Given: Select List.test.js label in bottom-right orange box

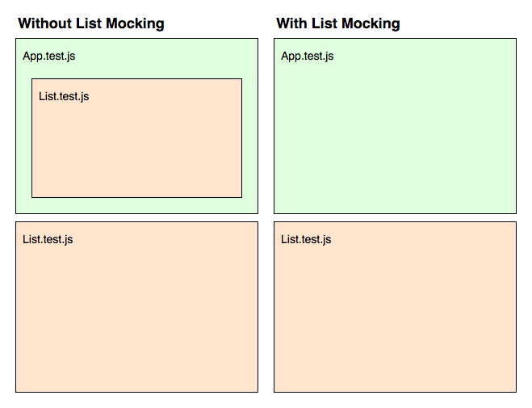Looking at the screenshot, I should (306, 239).
